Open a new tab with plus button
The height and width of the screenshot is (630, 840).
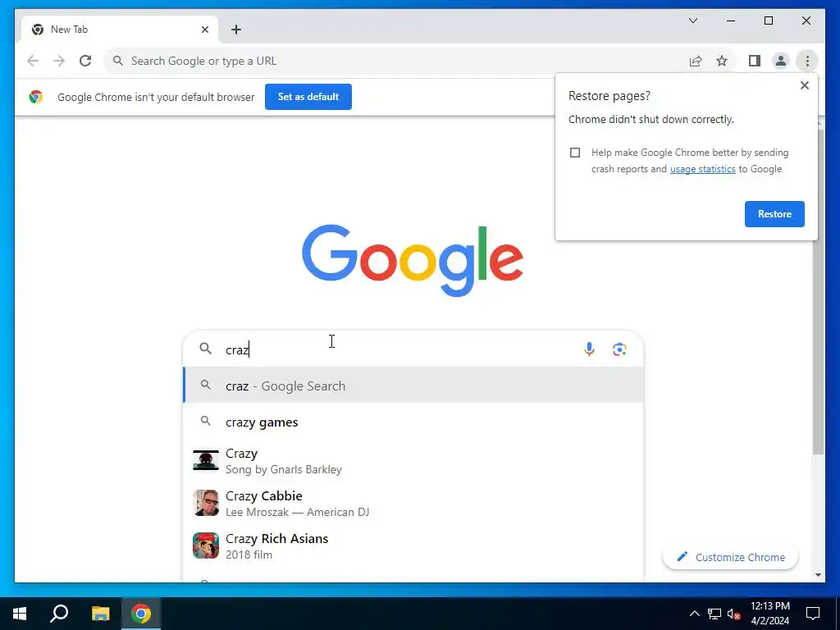[236, 30]
